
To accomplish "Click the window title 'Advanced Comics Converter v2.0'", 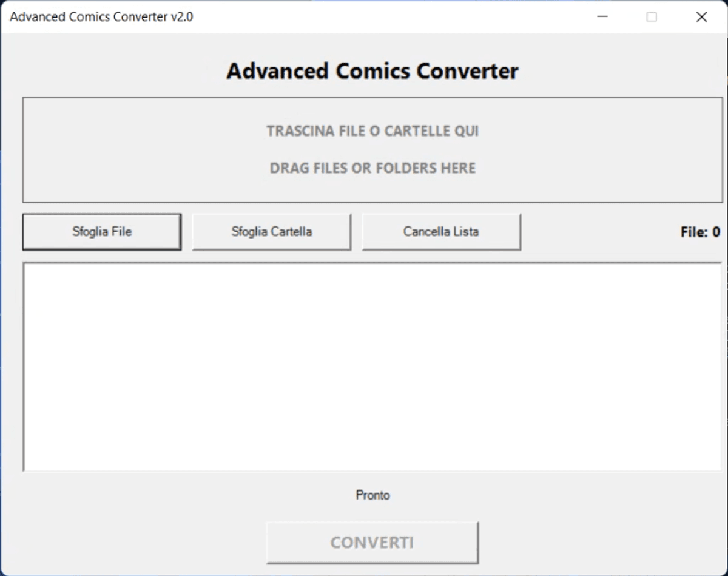I will (x=101, y=17).
